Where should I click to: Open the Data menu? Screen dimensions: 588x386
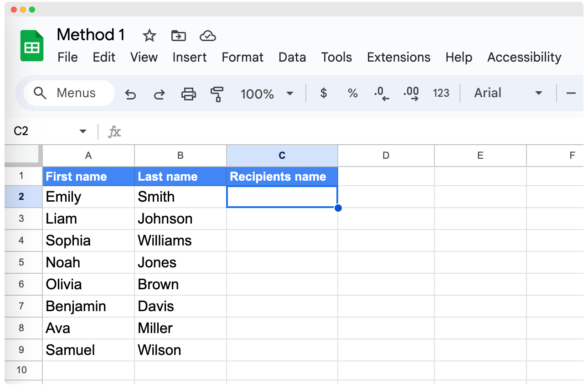click(292, 57)
